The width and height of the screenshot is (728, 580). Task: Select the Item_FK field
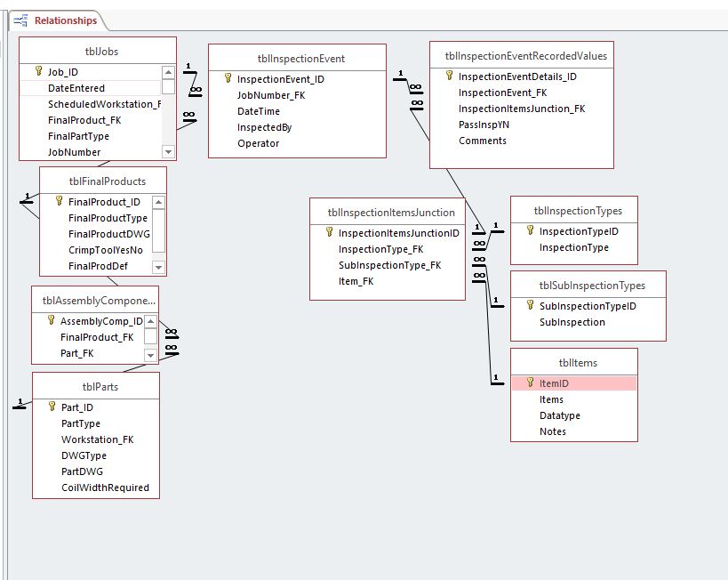coord(356,281)
